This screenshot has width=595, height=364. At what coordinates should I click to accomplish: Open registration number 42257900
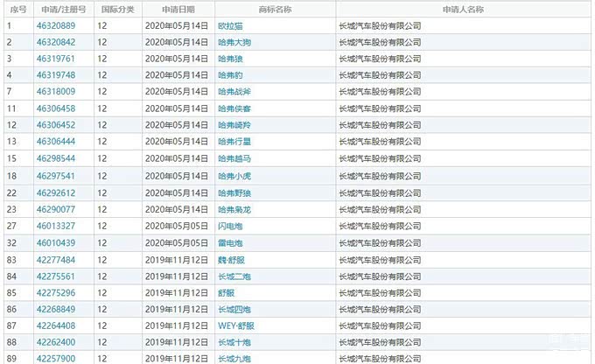pyautogui.click(x=56, y=359)
